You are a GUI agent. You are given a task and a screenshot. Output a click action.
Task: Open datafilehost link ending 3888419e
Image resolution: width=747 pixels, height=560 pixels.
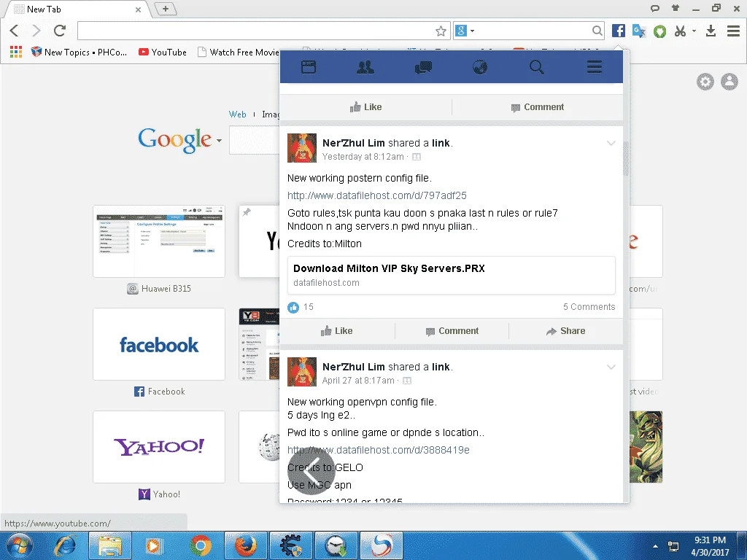379,450
